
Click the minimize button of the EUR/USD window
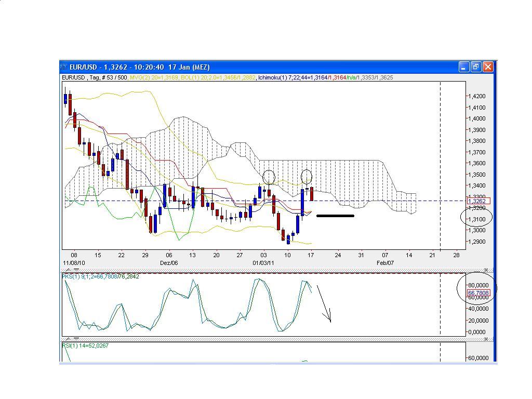(463, 67)
